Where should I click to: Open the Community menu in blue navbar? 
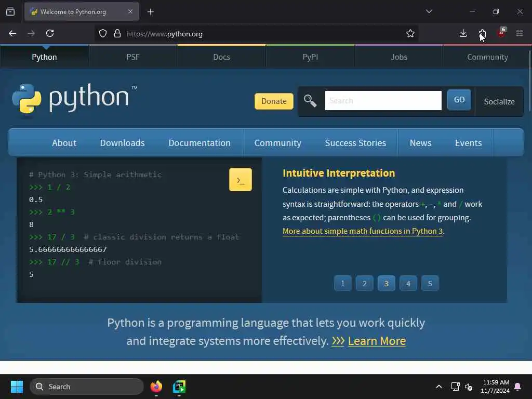(x=277, y=143)
